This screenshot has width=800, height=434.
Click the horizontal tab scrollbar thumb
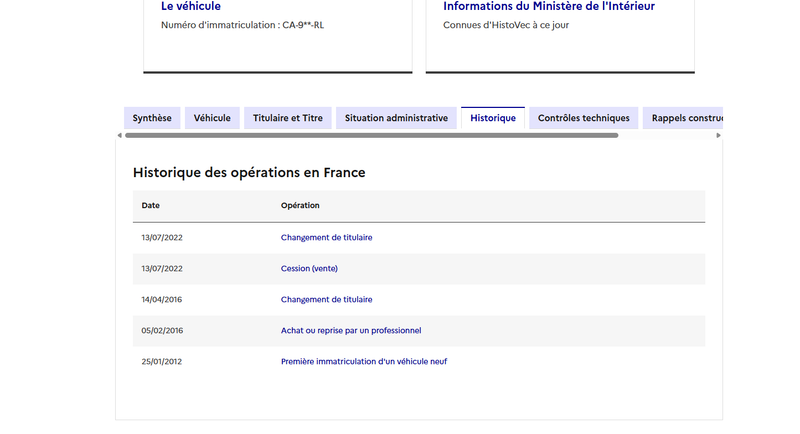[371, 136]
